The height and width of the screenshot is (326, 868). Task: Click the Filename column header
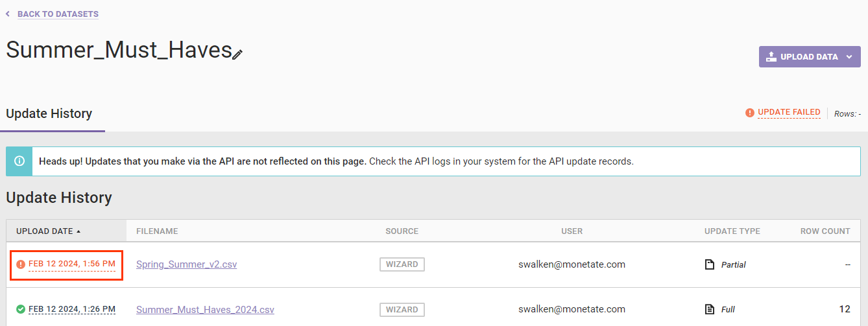(x=157, y=231)
